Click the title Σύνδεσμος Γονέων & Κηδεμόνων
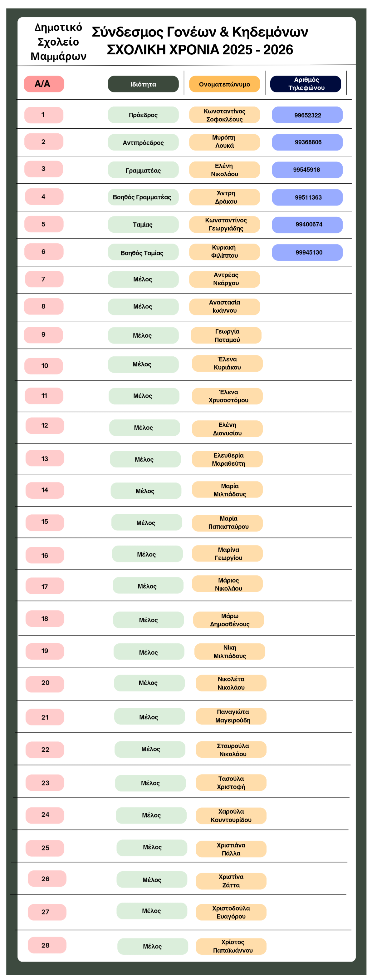Viewport: 372px width, 980px height. [x=200, y=32]
